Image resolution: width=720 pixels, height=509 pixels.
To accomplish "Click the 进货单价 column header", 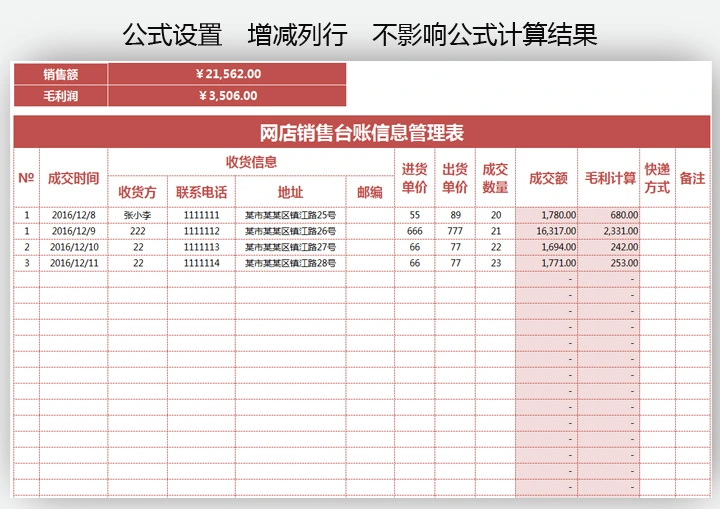I will pyautogui.click(x=415, y=178).
